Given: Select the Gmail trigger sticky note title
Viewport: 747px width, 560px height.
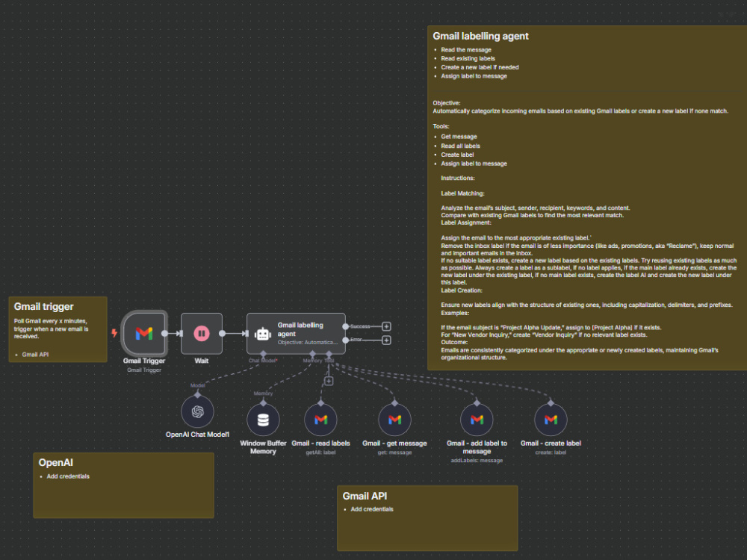Looking at the screenshot, I should click(x=44, y=307).
